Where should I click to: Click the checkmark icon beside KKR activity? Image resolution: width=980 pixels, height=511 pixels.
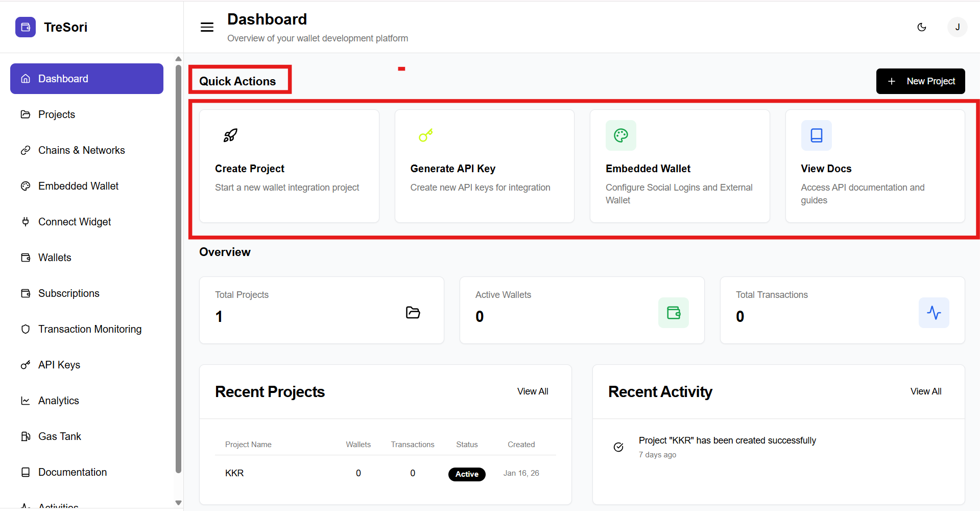coord(618,447)
